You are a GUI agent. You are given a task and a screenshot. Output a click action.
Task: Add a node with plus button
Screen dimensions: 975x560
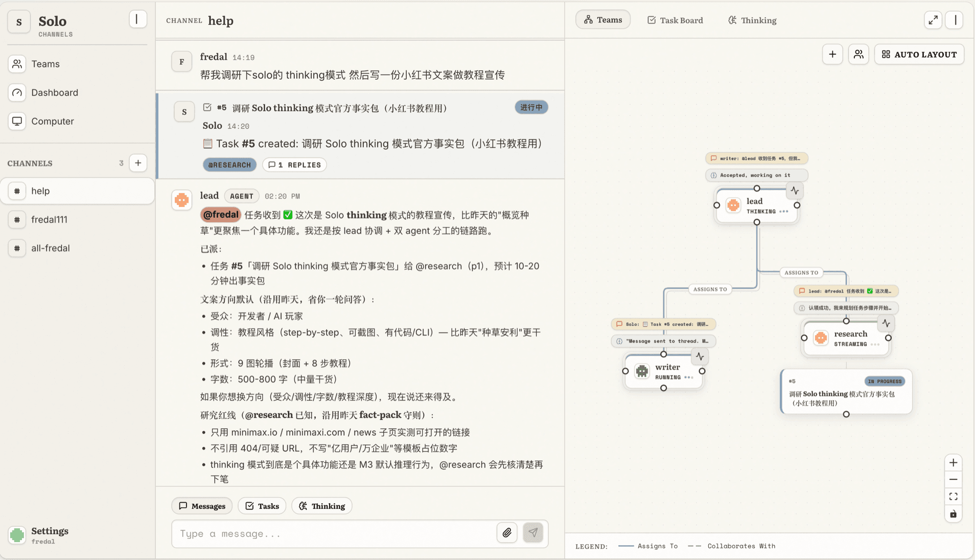click(x=832, y=54)
